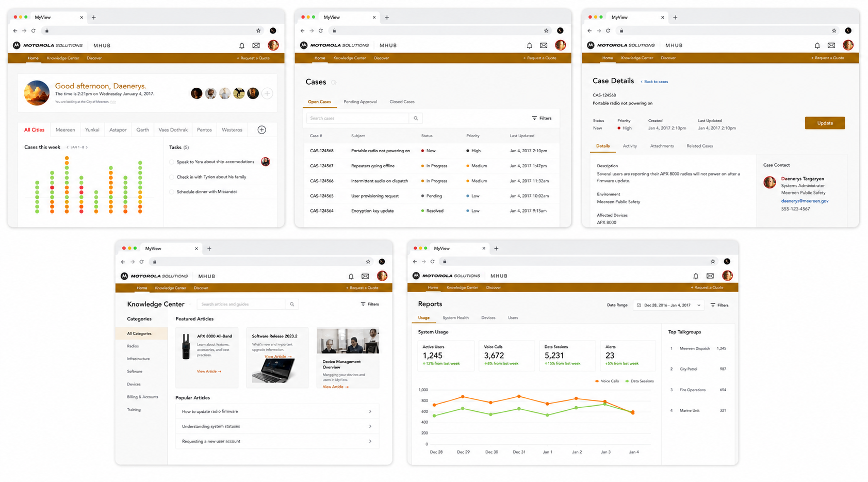Viewport: 868px width, 482px height.
Task: Open the System Health tab in Reports
Action: [x=455, y=318]
